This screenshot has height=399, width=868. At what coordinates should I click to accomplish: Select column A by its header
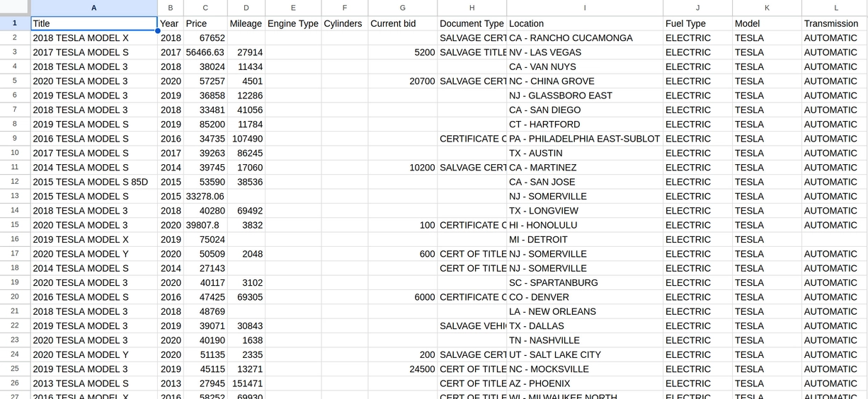coord(94,7)
